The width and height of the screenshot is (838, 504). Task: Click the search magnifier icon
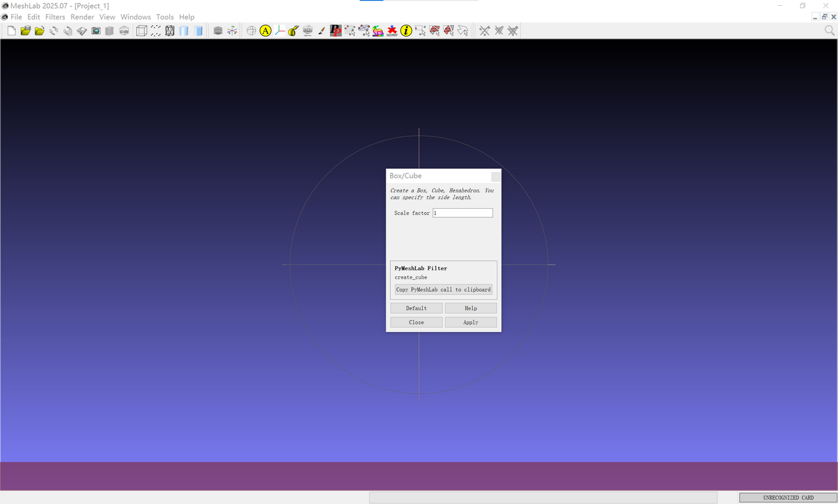pos(829,31)
